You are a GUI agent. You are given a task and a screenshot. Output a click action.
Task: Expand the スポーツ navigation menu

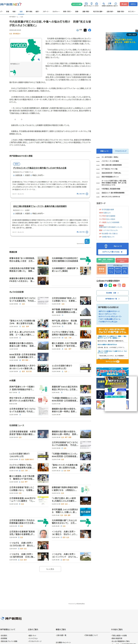(46, 11)
